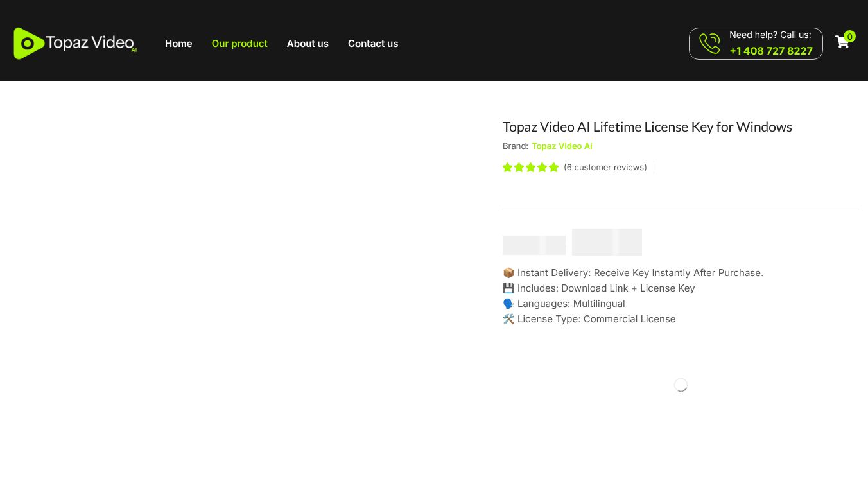The width and height of the screenshot is (868, 488).
Task: Open the Topaz Video Ai brand link
Action: tap(562, 146)
